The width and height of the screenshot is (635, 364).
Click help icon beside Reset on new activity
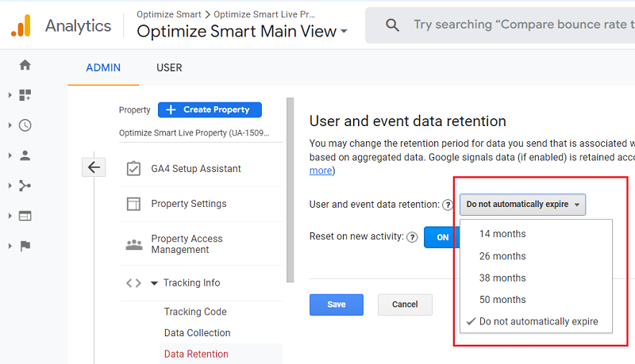[412, 237]
